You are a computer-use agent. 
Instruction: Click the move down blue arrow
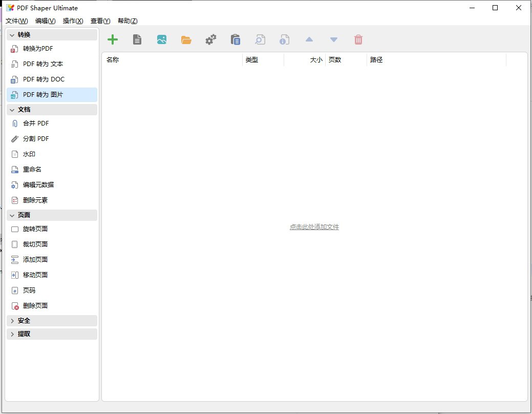[333, 39]
